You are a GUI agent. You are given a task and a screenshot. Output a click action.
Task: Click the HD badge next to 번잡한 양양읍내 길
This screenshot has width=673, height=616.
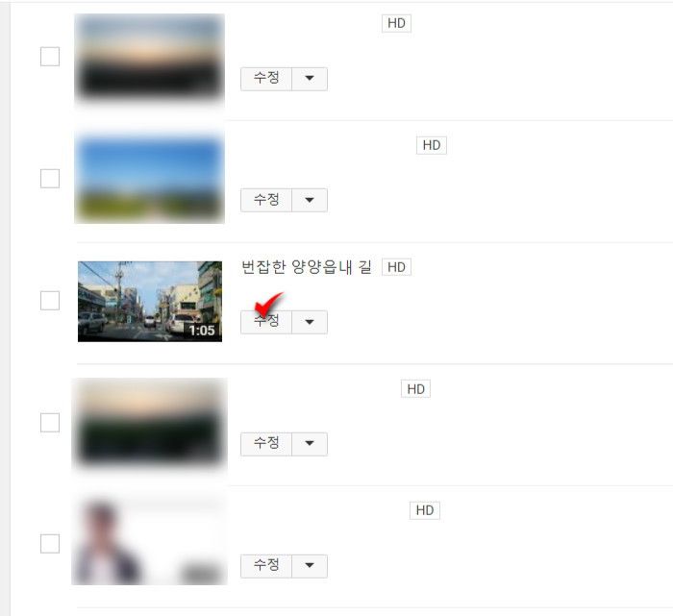[396, 267]
